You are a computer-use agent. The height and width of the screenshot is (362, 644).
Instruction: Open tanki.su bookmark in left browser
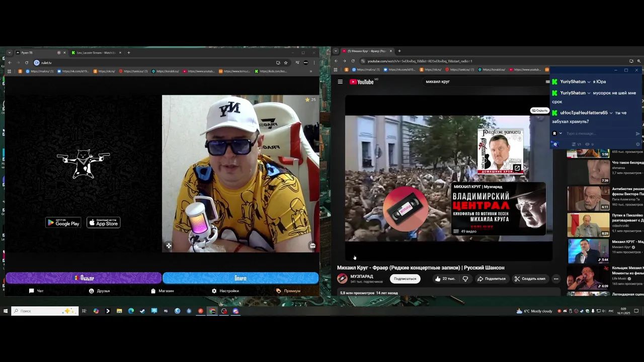click(x=133, y=71)
